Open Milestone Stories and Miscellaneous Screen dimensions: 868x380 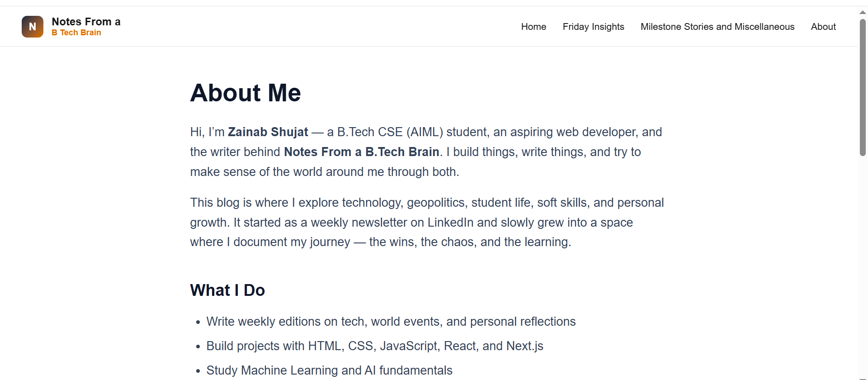[717, 27]
